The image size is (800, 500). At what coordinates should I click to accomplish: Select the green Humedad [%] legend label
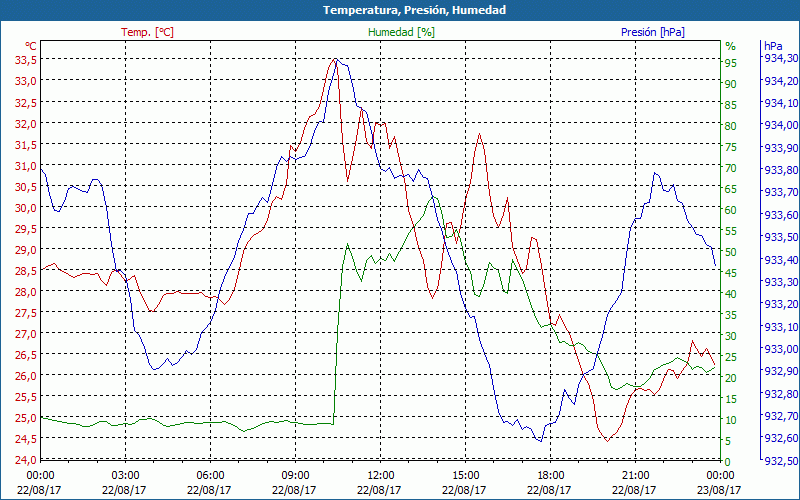pos(402,32)
